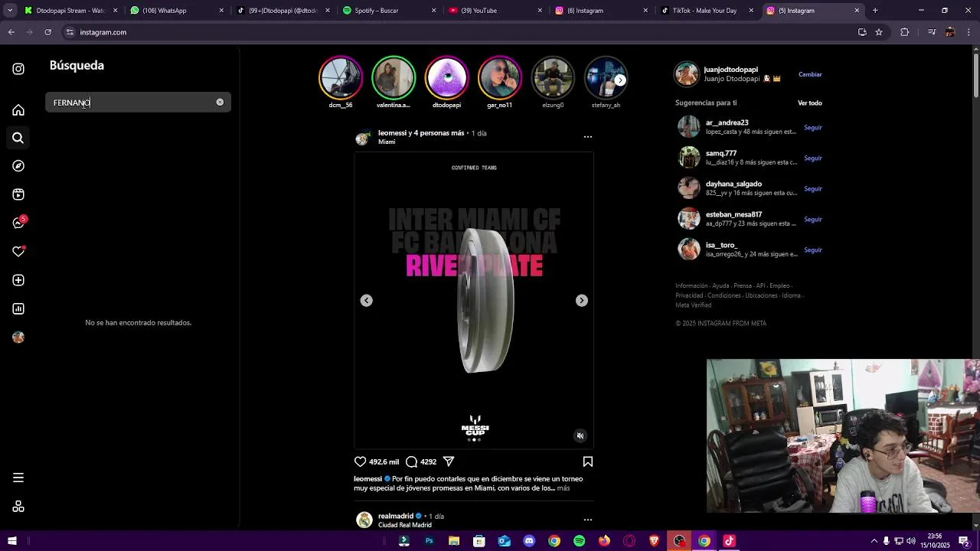The height and width of the screenshot is (551, 980).
Task: Open tab search dropdown arrow
Action: pyautogui.click(x=10, y=11)
